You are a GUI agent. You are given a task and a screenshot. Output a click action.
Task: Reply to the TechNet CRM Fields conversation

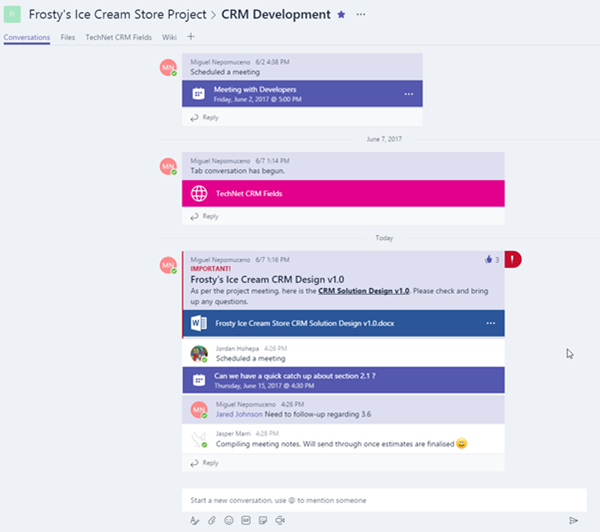tap(210, 216)
